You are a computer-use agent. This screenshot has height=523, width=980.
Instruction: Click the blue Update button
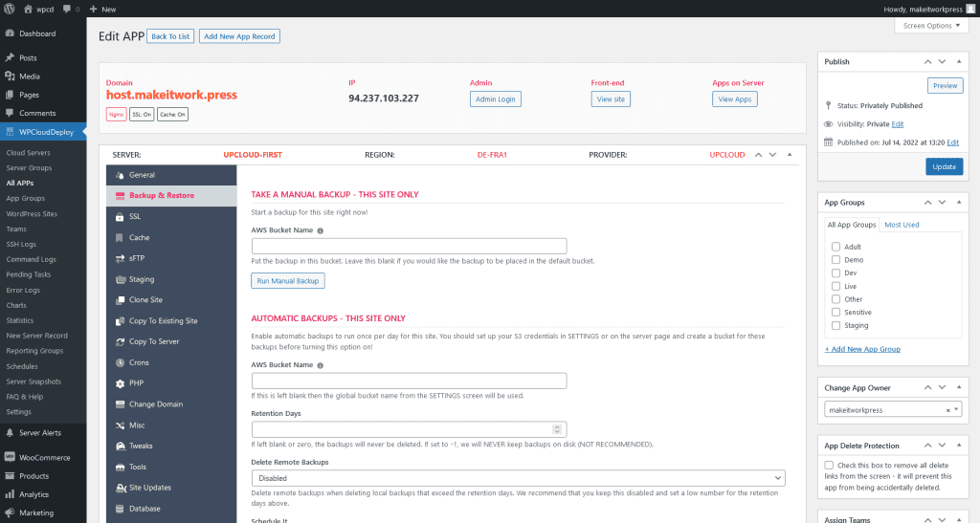(944, 166)
